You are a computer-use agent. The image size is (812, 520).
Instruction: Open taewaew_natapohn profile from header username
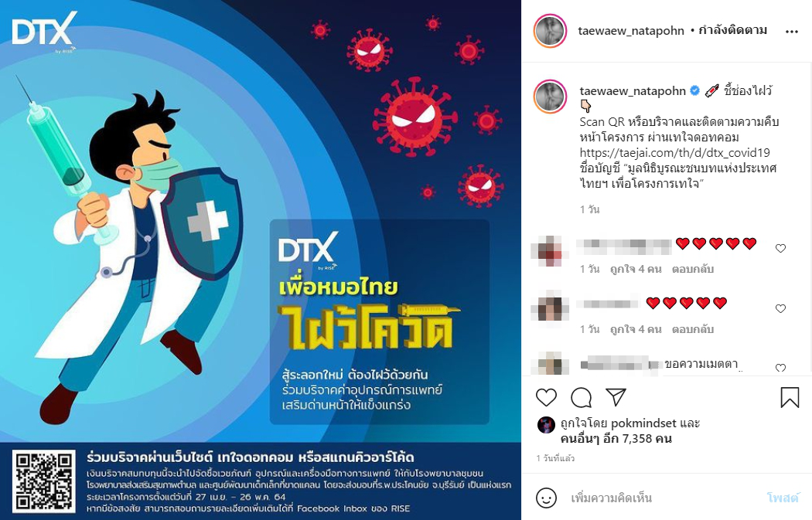coord(631,31)
